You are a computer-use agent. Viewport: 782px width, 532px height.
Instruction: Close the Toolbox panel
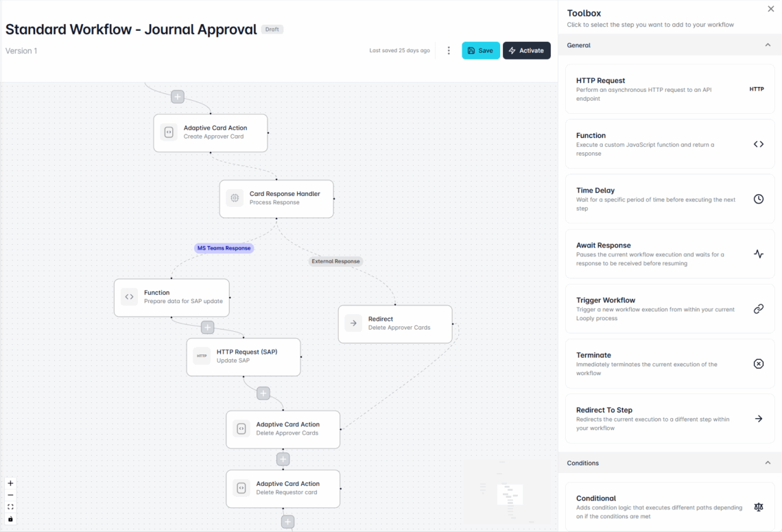[770, 9]
